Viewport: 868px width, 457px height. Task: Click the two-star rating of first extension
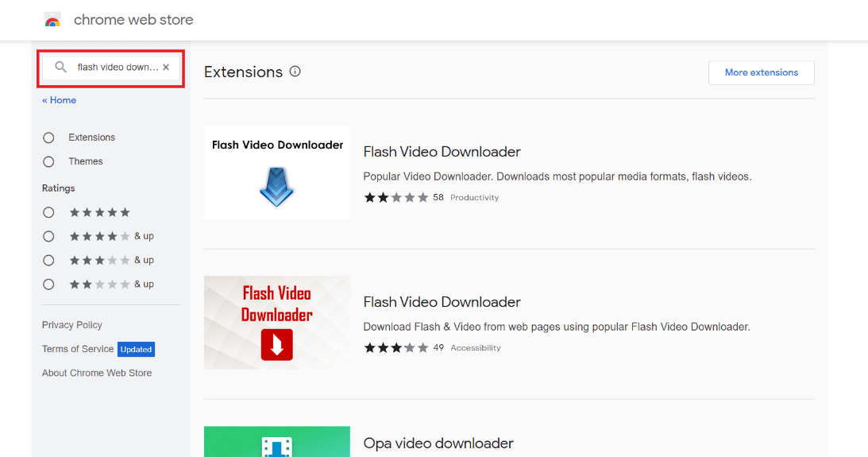[x=395, y=198]
